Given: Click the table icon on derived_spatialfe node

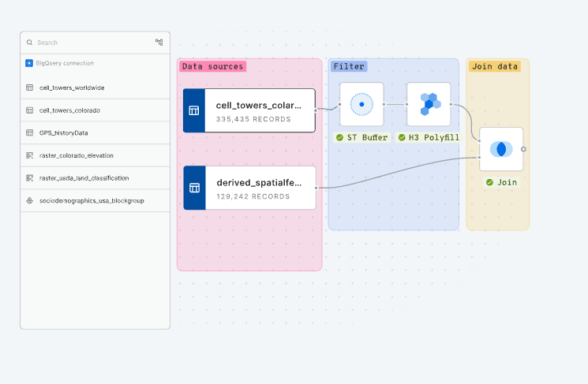Looking at the screenshot, I should point(194,188).
